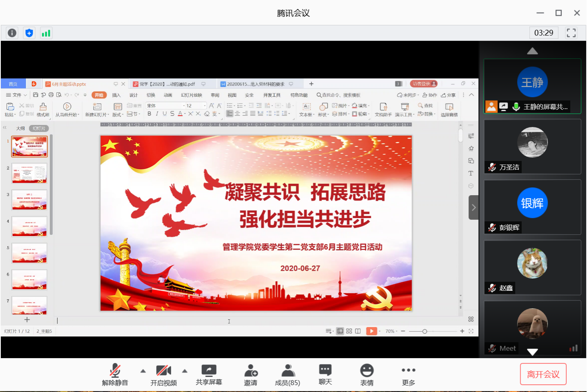Select the 开始 ribbon tab
Viewport: 587px width, 392px height.
(x=99, y=95)
